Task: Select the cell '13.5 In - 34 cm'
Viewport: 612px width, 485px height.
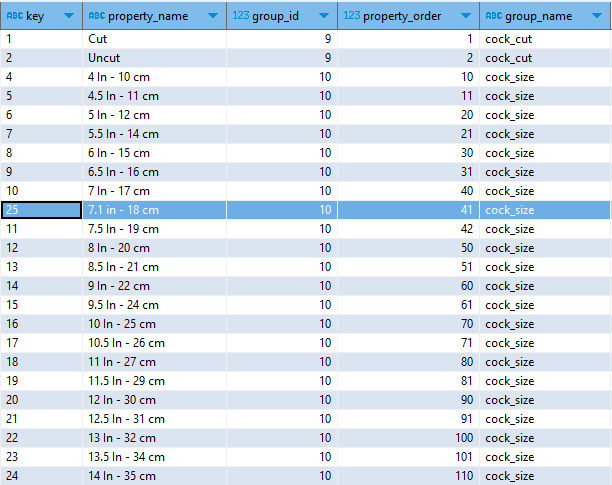Action: tap(155, 457)
